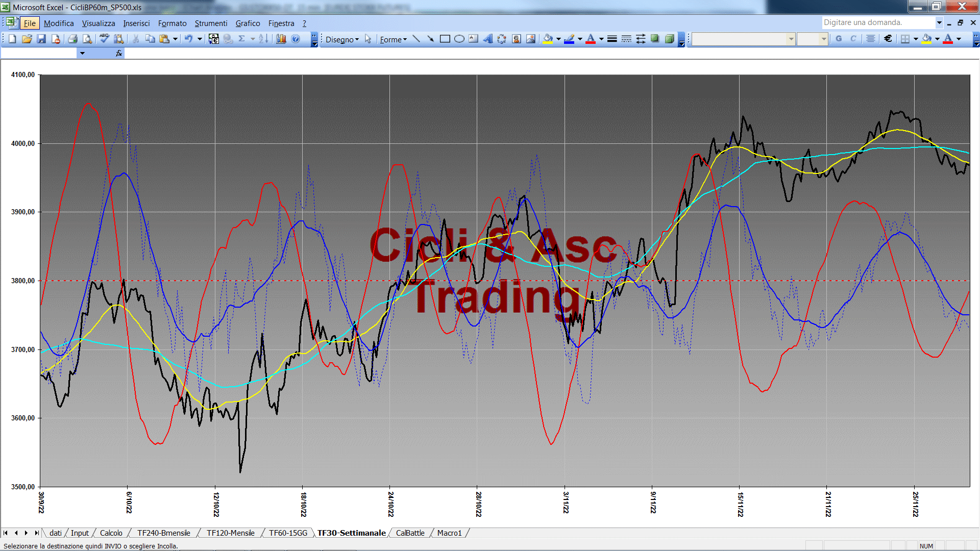This screenshot has width=980, height=551.
Task: Switch to the TF60-15GG sheet tab
Action: (x=288, y=533)
